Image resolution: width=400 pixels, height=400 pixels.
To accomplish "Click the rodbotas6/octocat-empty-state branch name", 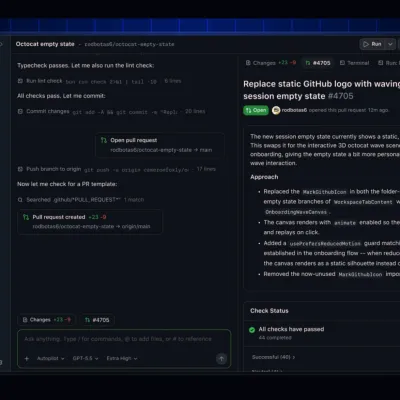I will (129, 44).
